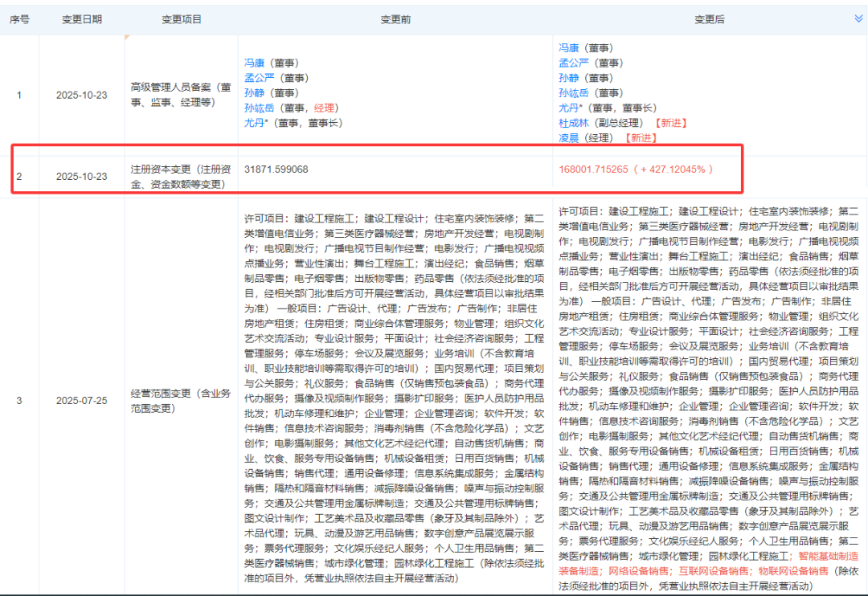Open 孟公严 link in 变更前 column
The image size is (868, 596).
[260, 77]
